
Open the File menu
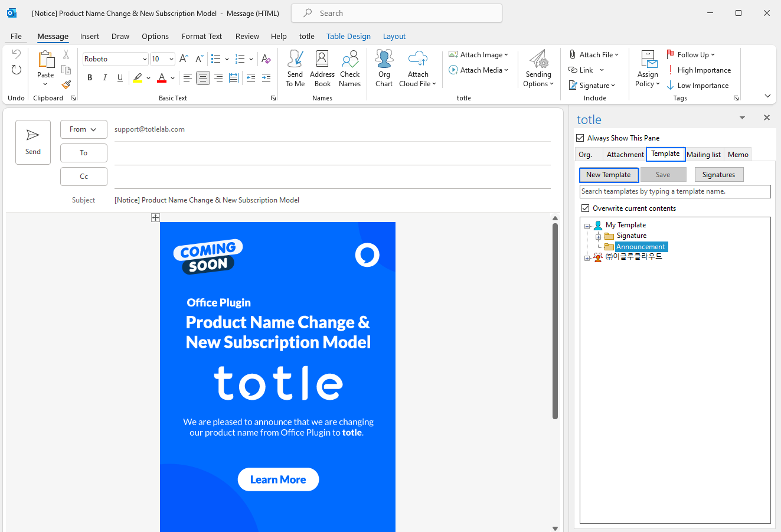(17, 36)
